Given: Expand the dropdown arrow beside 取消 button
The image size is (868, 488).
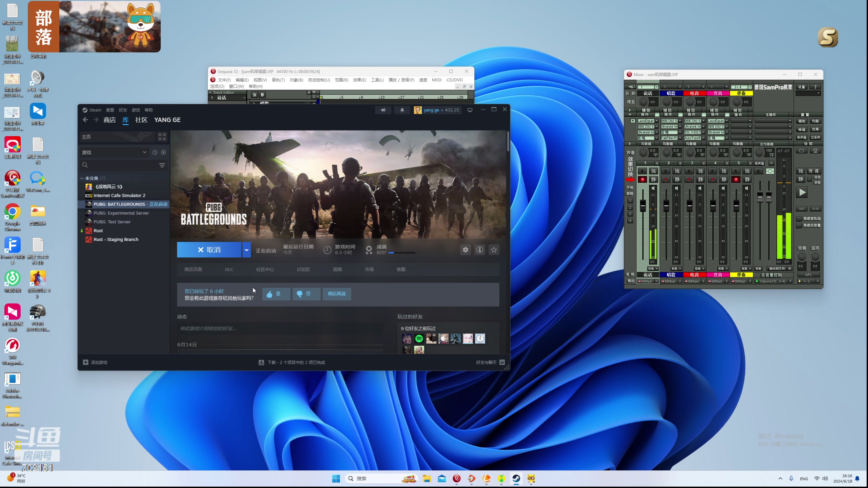Looking at the screenshot, I should 246,250.
